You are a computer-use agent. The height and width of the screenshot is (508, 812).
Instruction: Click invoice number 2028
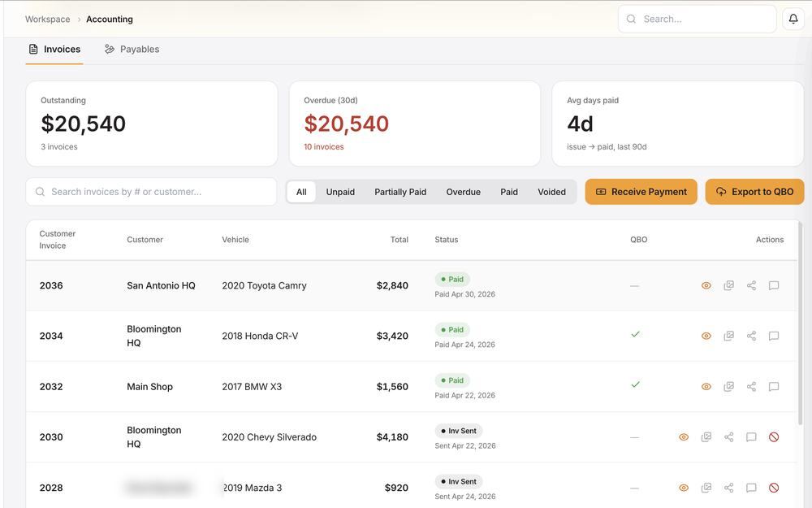coord(51,488)
